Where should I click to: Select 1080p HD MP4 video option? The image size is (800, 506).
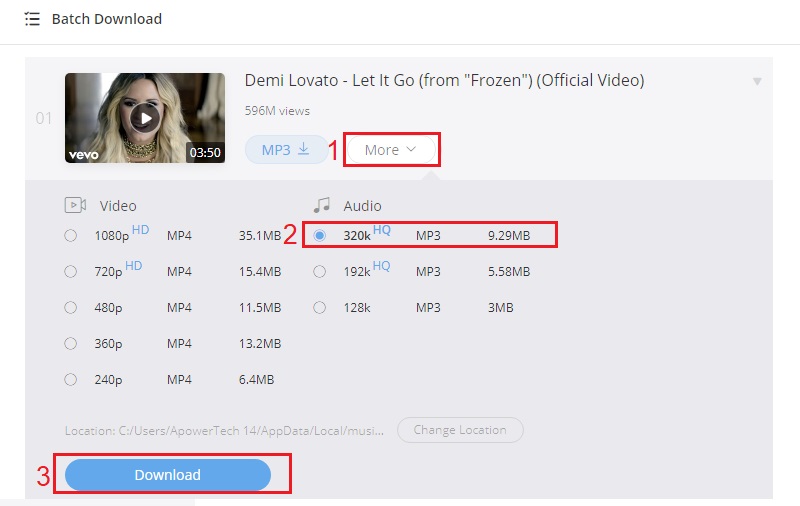tap(70, 236)
